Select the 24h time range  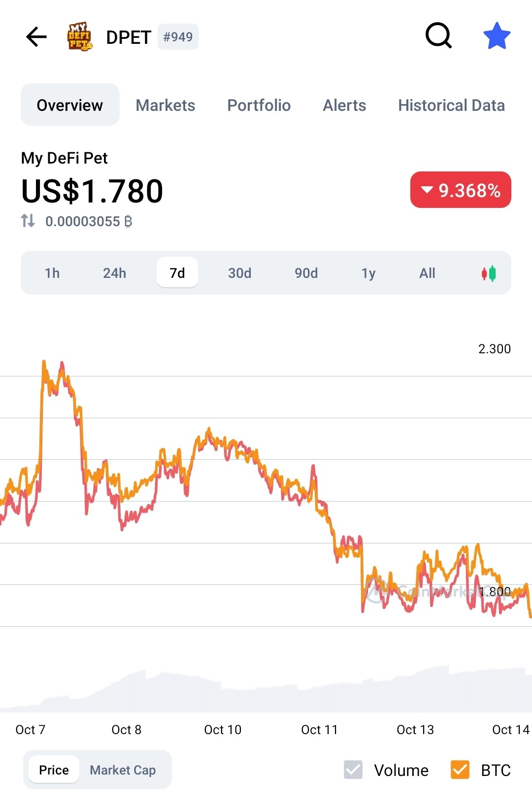coord(115,273)
